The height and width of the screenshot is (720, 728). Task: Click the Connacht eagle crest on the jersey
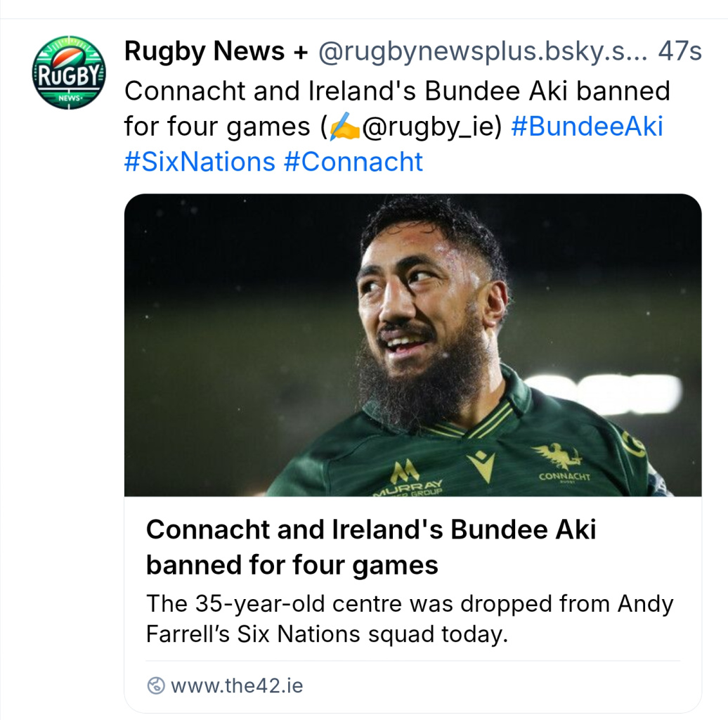[559, 457]
